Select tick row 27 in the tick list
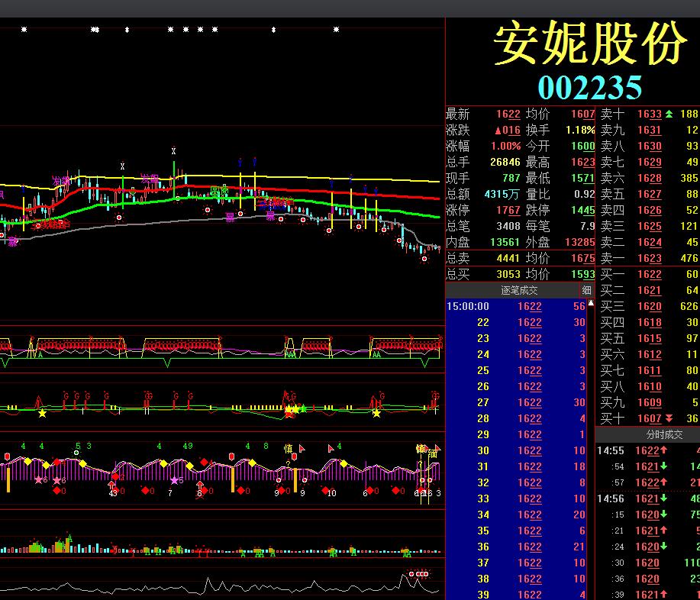Image resolution: width=700 pixels, height=600 pixels. (516, 403)
